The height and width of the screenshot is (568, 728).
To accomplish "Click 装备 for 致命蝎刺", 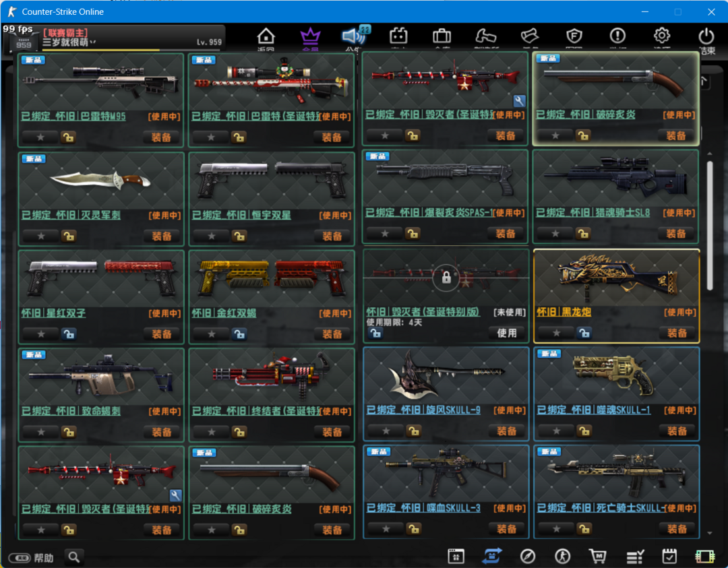I will (x=162, y=432).
